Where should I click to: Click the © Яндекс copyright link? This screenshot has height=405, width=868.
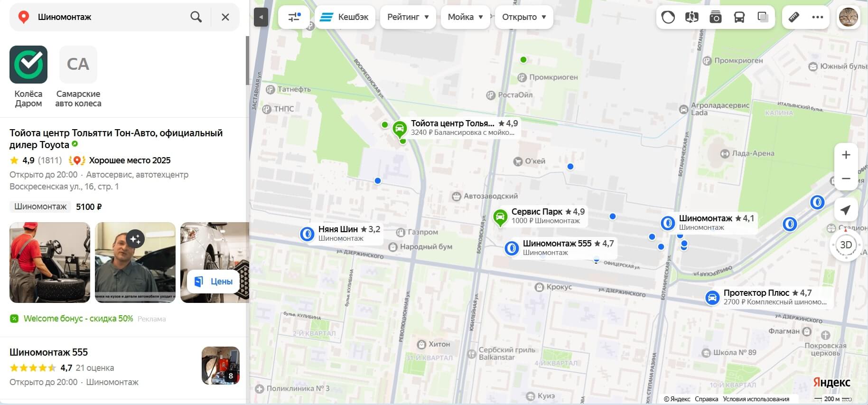(x=677, y=399)
